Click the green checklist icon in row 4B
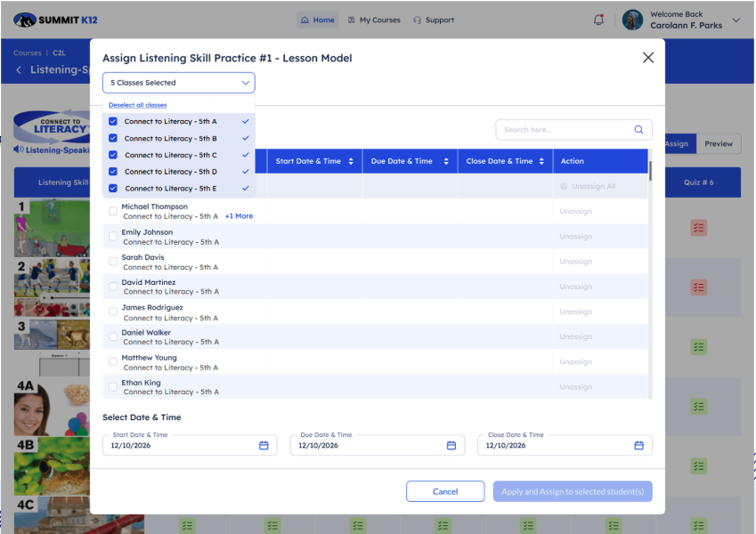Image resolution: width=756 pixels, height=534 pixels. coord(699,466)
